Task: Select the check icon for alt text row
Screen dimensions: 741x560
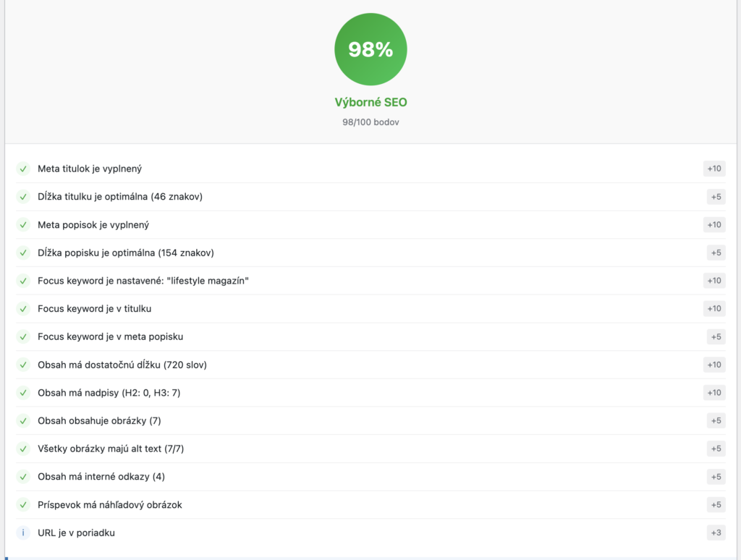Action: pyautogui.click(x=23, y=449)
